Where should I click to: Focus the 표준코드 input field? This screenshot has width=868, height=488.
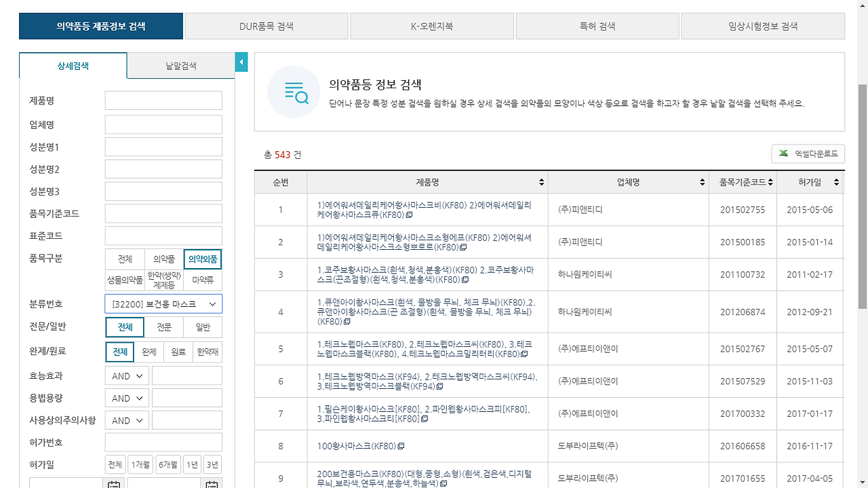pyautogui.click(x=163, y=236)
